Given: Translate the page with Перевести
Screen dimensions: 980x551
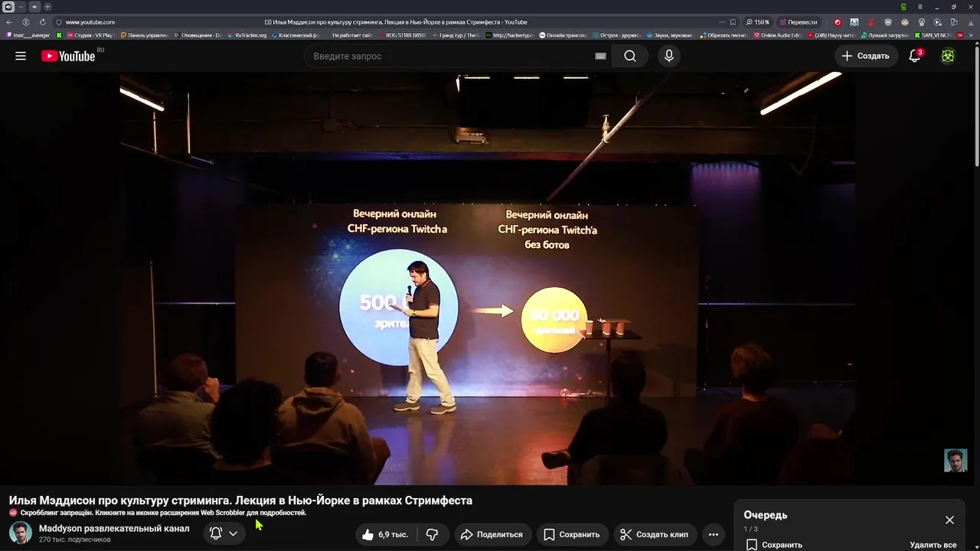Looking at the screenshot, I should pyautogui.click(x=798, y=22).
